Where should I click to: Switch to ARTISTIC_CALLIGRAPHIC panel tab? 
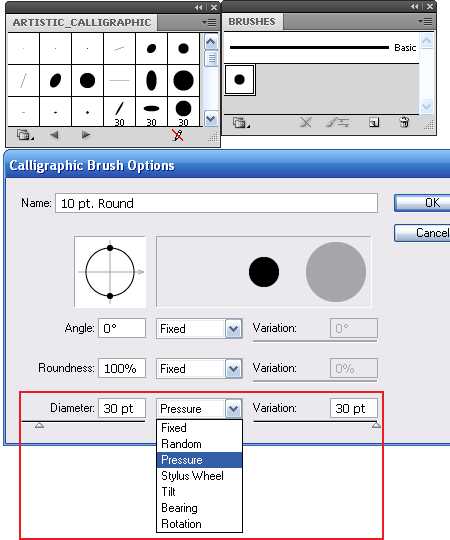coord(82,23)
